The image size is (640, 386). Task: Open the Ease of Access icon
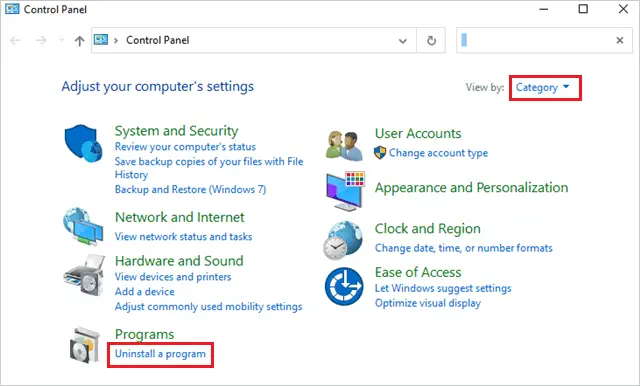(344, 286)
